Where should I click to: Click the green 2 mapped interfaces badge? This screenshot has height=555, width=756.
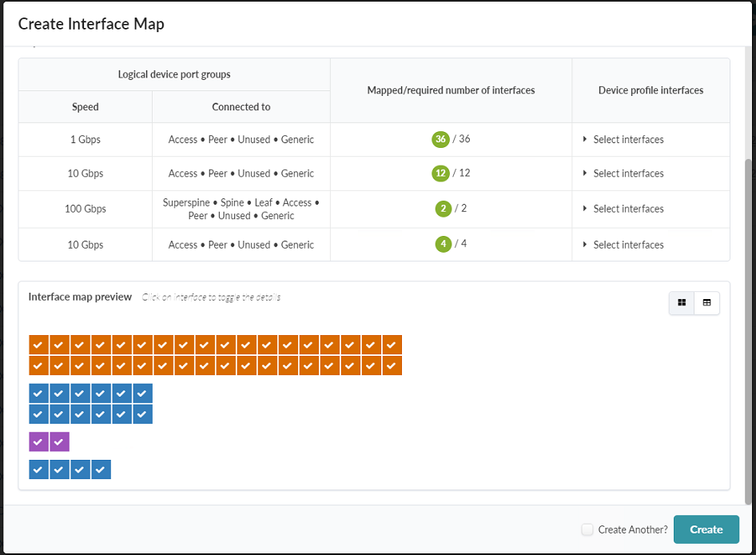[x=444, y=209]
